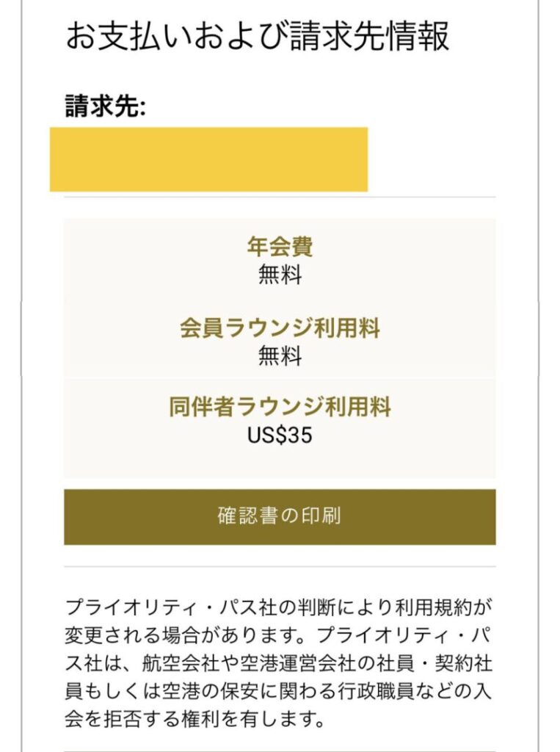This screenshot has height=752, width=560.
Task: Click the line starting ス社は、航空会社や空港運営会社
Action: [279, 665]
